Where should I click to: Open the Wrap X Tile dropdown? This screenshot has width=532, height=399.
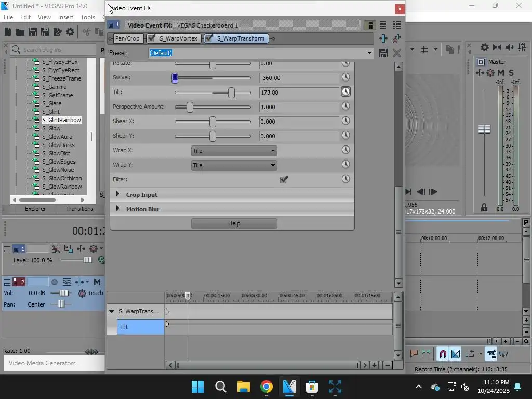pos(234,151)
